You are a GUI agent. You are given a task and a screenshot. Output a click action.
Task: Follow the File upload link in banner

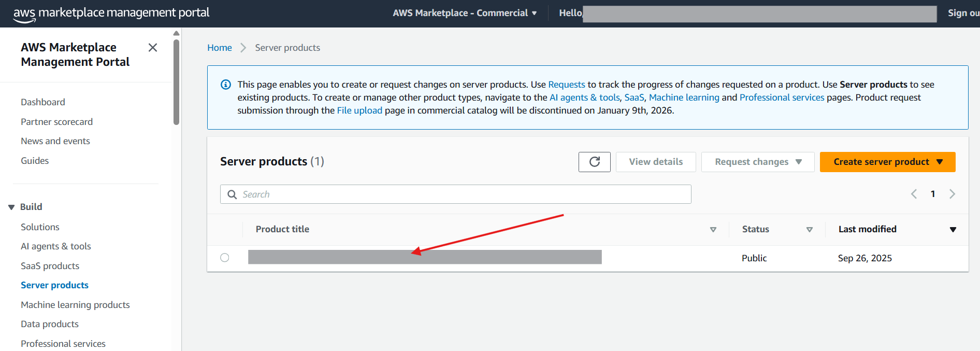click(x=359, y=110)
